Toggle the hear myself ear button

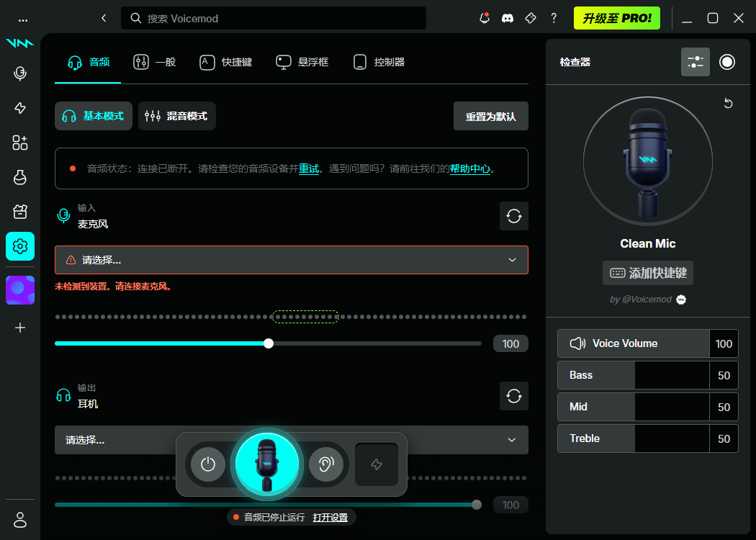tap(326, 464)
